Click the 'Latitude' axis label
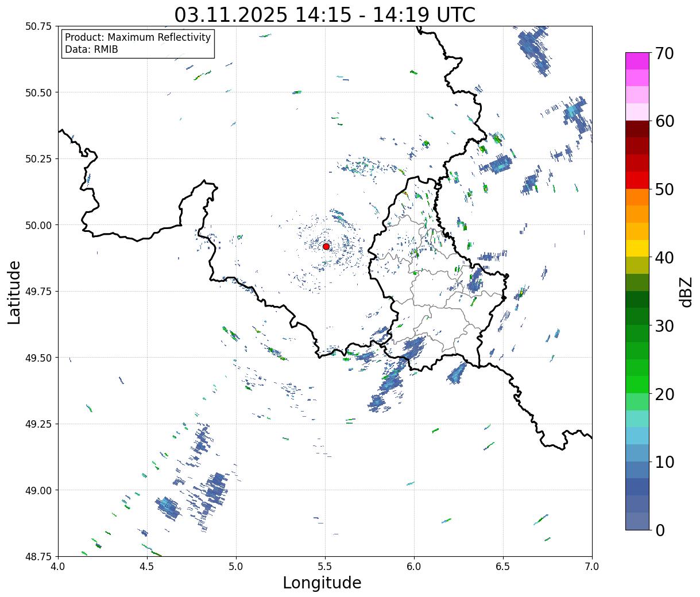The width and height of the screenshot is (700, 597). pos(14,292)
